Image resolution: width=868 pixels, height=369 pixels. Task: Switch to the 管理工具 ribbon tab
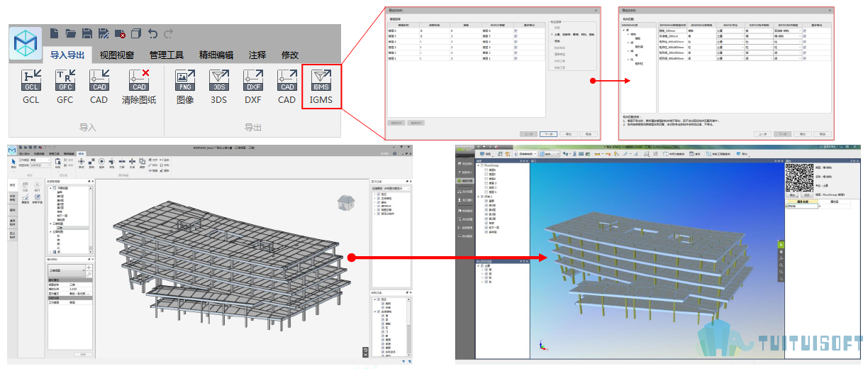tap(166, 55)
